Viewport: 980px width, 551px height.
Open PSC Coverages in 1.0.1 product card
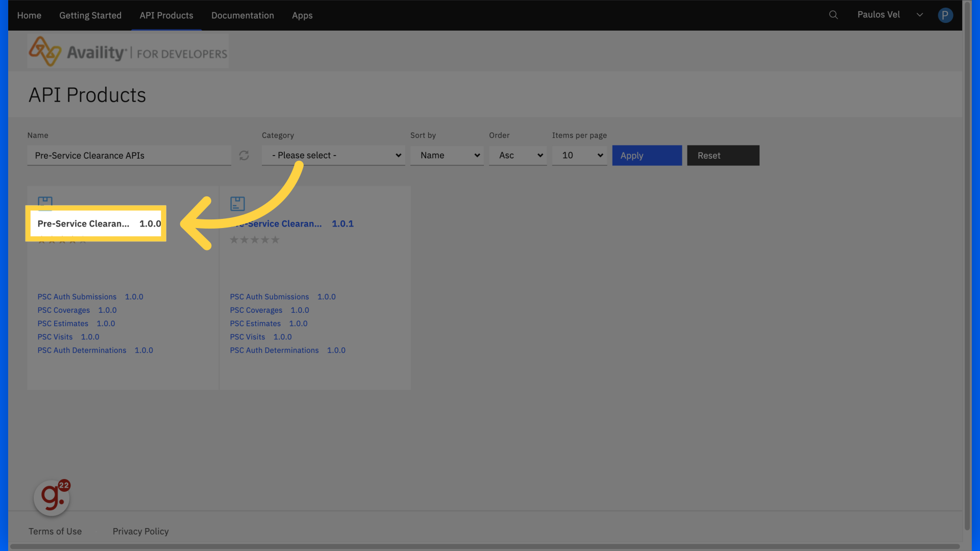269,310
